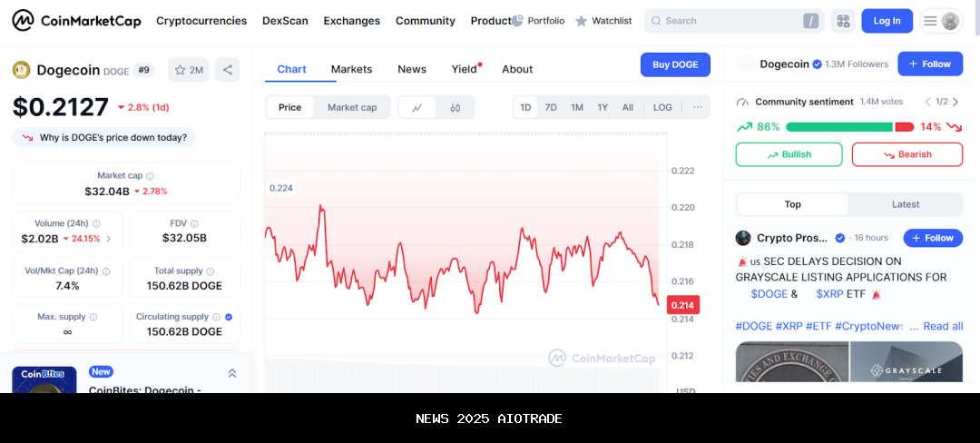Screen dimensions: 980x443
Task: Vote Bullish on community sentiment
Action: [789, 154]
